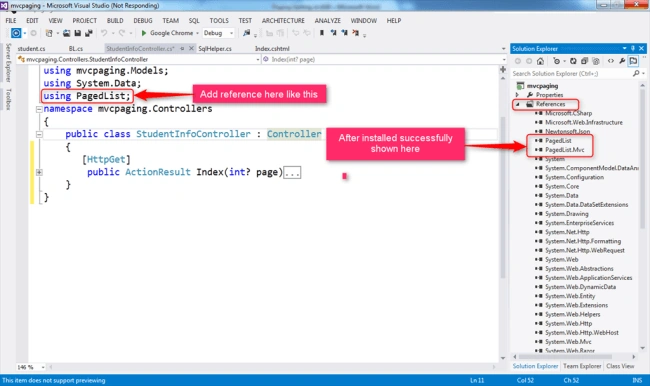Save the current file with the Save icon
Screen dimensions: 650x386
point(78,33)
